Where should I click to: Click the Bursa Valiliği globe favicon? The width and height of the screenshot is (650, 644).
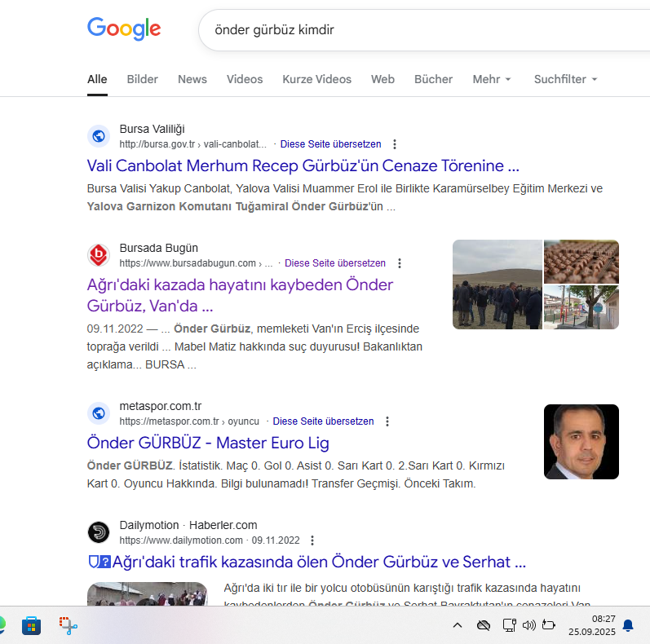99,136
